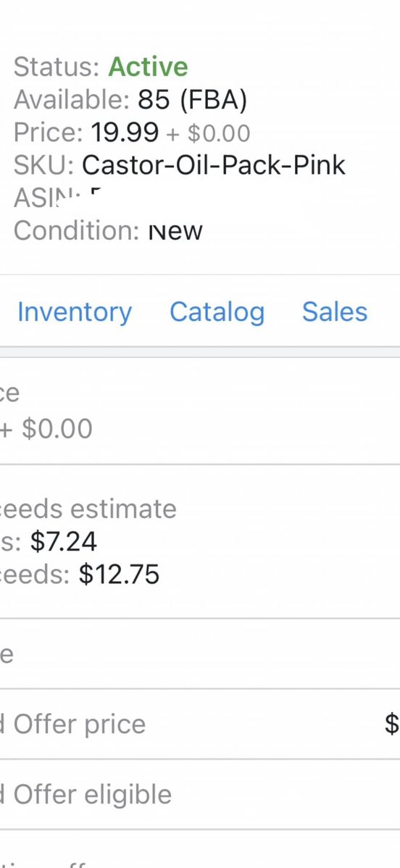This screenshot has height=868, width=400.
Task: Select the 19.99 price value in header
Action: [125, 133]
